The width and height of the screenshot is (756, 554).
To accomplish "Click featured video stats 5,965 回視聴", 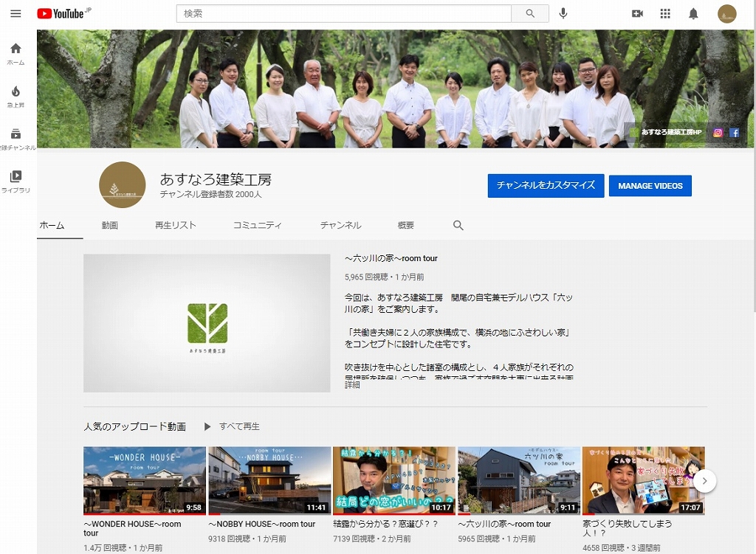I will pos(384,277).
